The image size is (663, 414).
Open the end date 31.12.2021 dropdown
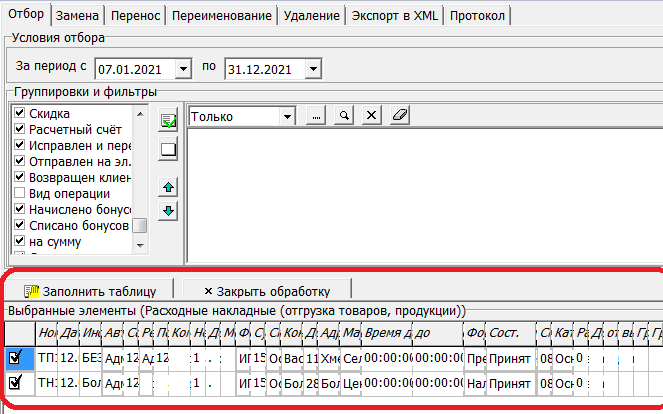pos(314,69)
